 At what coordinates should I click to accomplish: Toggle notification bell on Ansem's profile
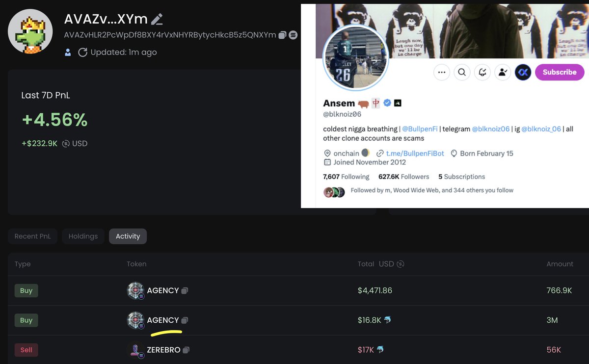coord(482,72)
